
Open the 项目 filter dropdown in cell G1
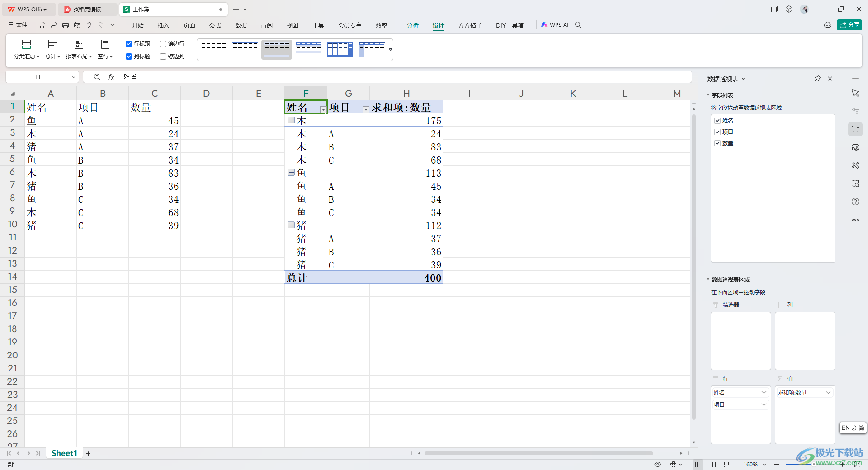coord(366,109)
